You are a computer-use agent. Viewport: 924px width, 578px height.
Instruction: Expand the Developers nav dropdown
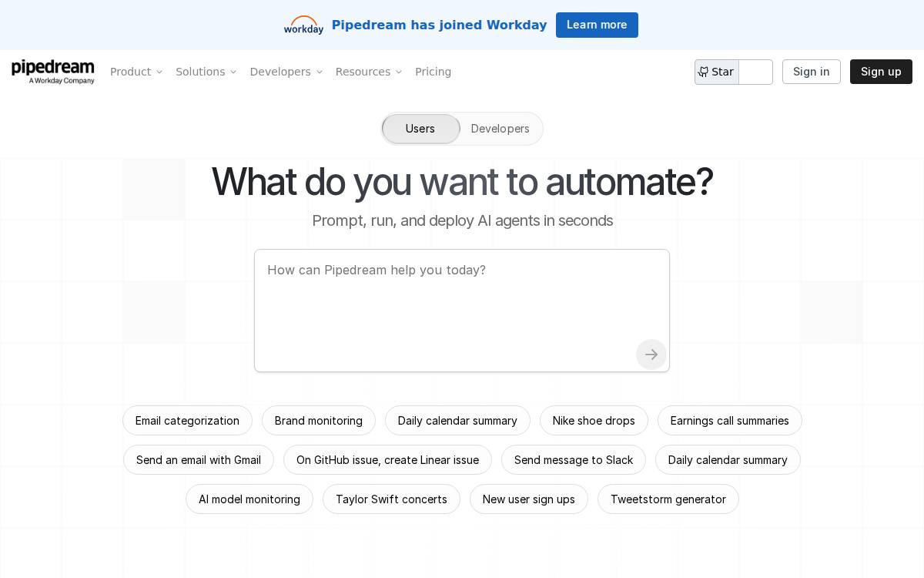pyautogui.click(x=286, y=72)
